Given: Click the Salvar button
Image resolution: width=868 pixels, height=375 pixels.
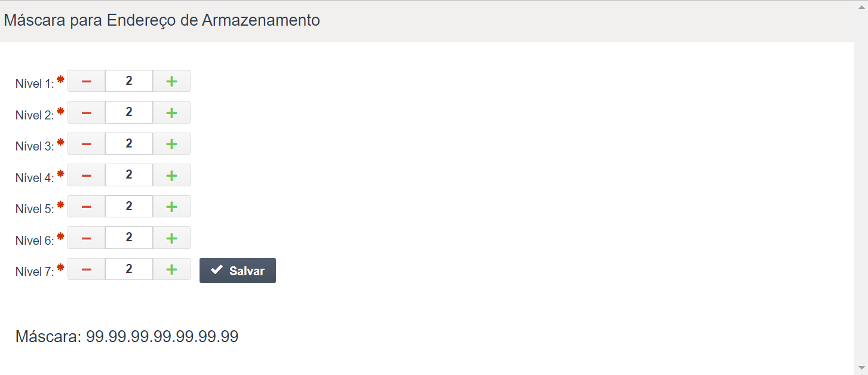Looking at the screenshot, I should pos(238,271).
